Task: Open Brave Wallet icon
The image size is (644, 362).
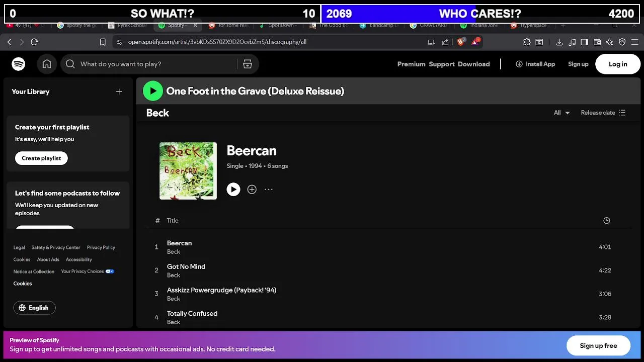Action: pos(597,42)
